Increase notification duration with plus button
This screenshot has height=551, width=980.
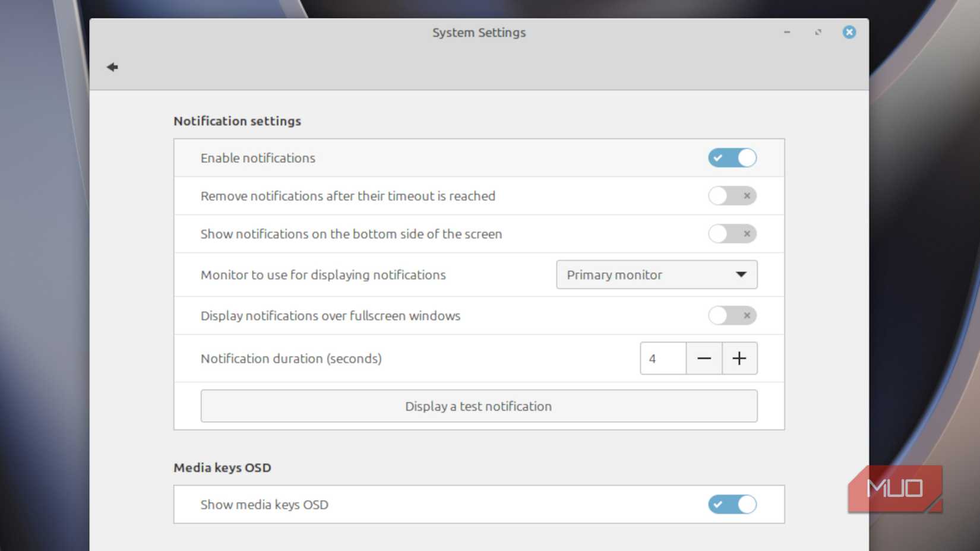click(x=739, y=359)
